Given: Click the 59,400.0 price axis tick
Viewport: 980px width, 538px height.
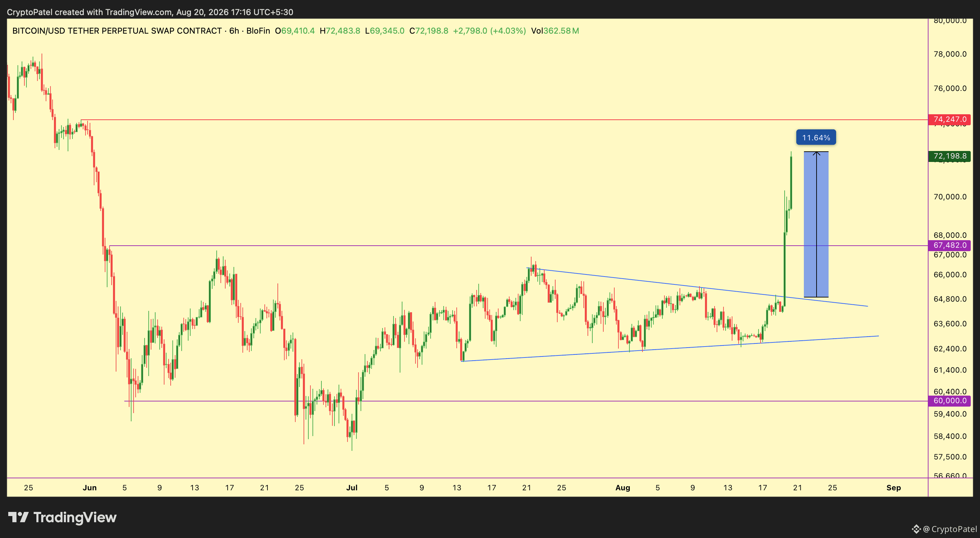Looking at the screenshot, I should tap(950, 414).
